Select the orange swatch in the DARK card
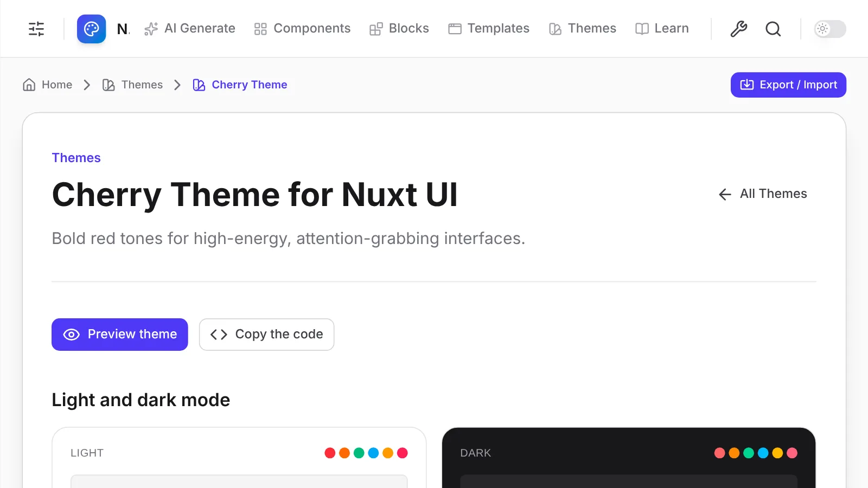 734,453
